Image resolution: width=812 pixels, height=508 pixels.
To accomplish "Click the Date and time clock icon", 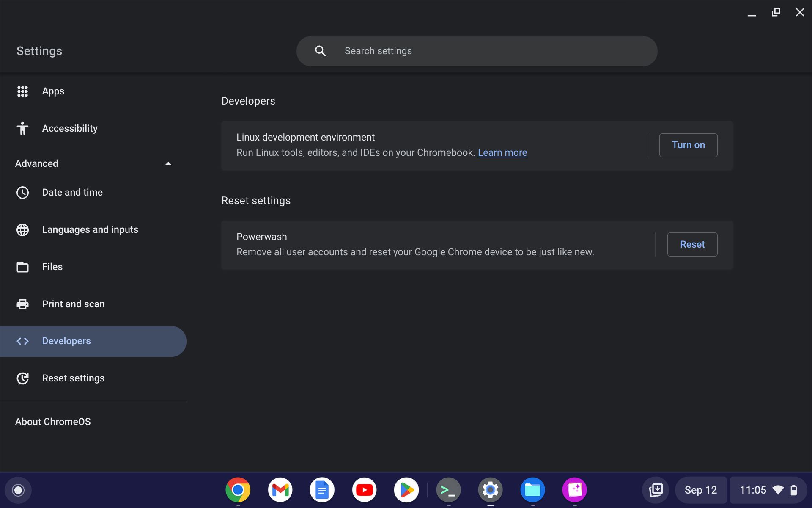I will point(22,192).
